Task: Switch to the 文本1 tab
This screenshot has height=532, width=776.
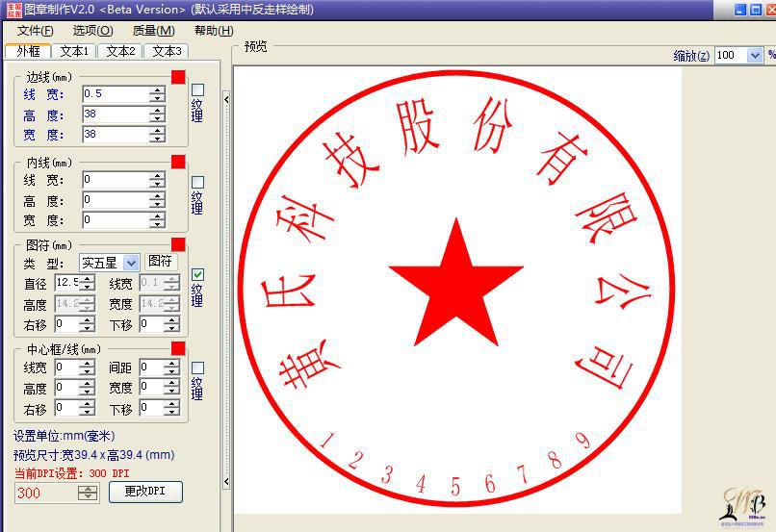Action: click(74, 51)
